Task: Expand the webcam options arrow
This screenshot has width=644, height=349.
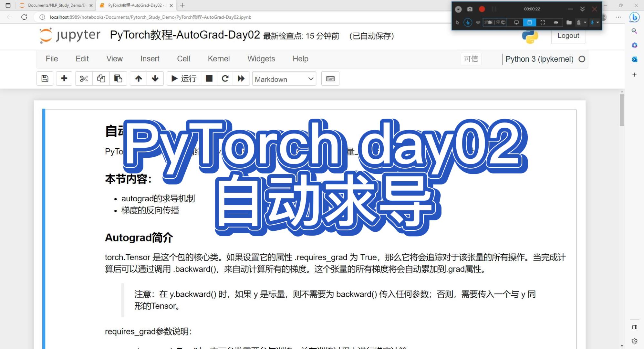Action: coord(585,22)
